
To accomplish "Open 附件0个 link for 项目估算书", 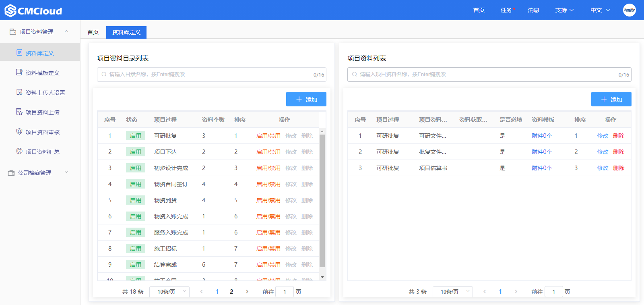I will 542,168.
